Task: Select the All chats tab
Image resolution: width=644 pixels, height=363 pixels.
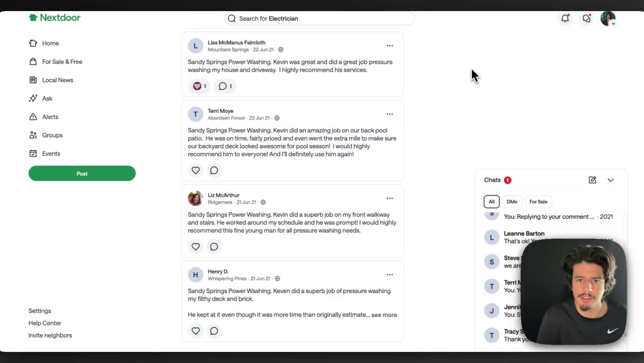Action: [x=491, y=202]
